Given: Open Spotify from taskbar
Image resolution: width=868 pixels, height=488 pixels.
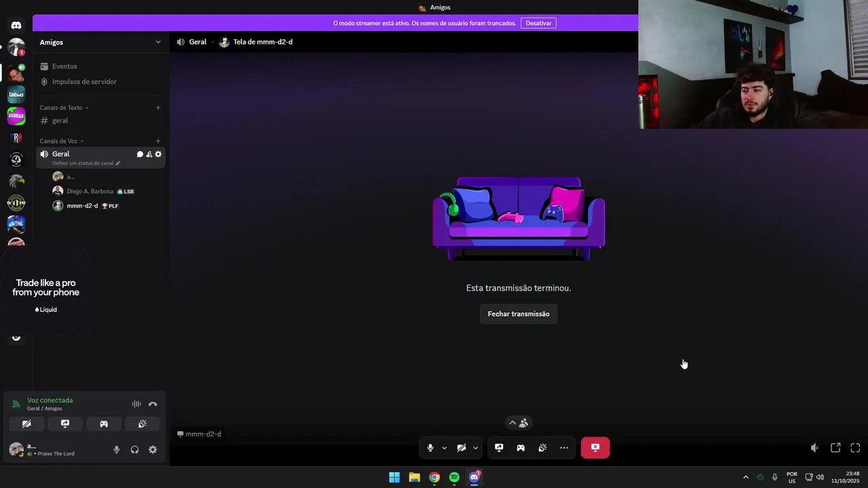Looking at the screenshot, I should pyautogui.click(x=454, y=477).
